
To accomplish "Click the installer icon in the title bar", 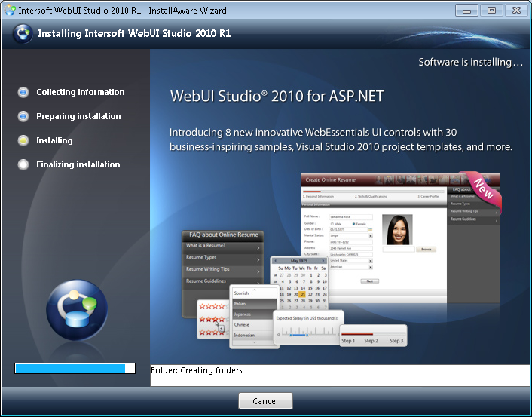I will coord(9,11).
